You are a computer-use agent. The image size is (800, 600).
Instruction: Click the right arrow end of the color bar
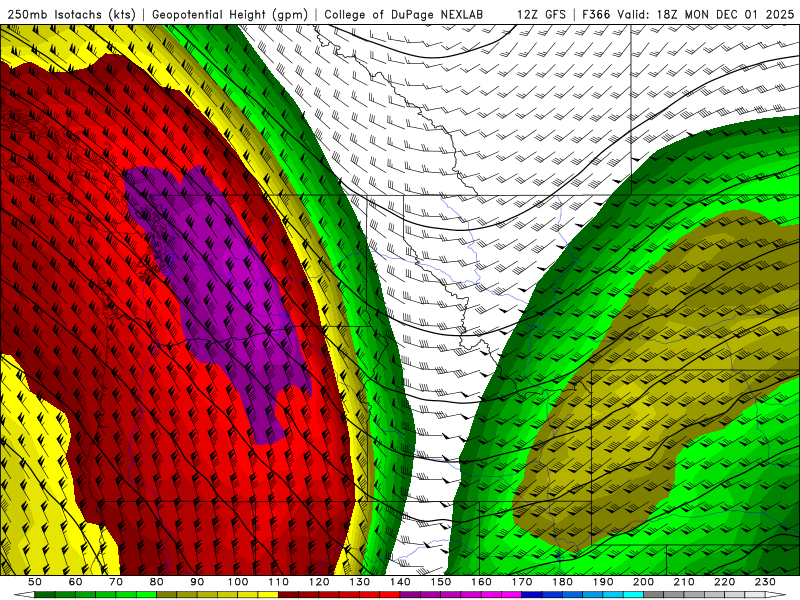(x=776, y=595)
